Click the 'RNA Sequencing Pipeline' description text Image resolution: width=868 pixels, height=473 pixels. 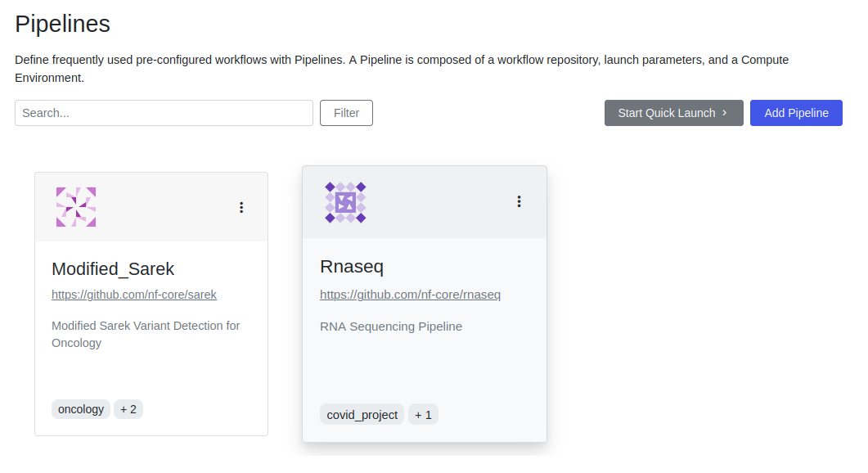[x=391, y=327]
